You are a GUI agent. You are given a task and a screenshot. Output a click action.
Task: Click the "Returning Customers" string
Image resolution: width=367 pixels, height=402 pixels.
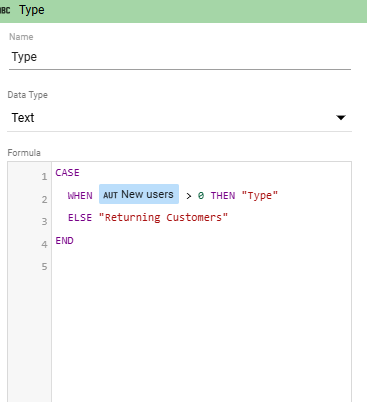[x=164, y=218]
